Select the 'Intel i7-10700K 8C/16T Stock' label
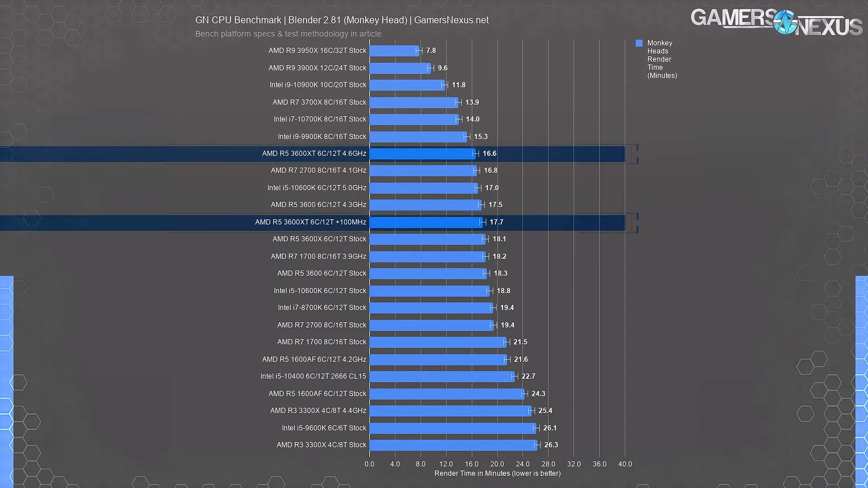 point(320,119)
